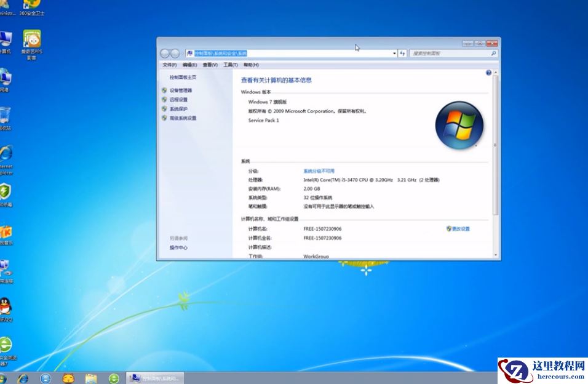Open 操作中心 link under 另请参阅
Image resolution: width=588 pixels, height=384 pixels.
coord(178,248)
